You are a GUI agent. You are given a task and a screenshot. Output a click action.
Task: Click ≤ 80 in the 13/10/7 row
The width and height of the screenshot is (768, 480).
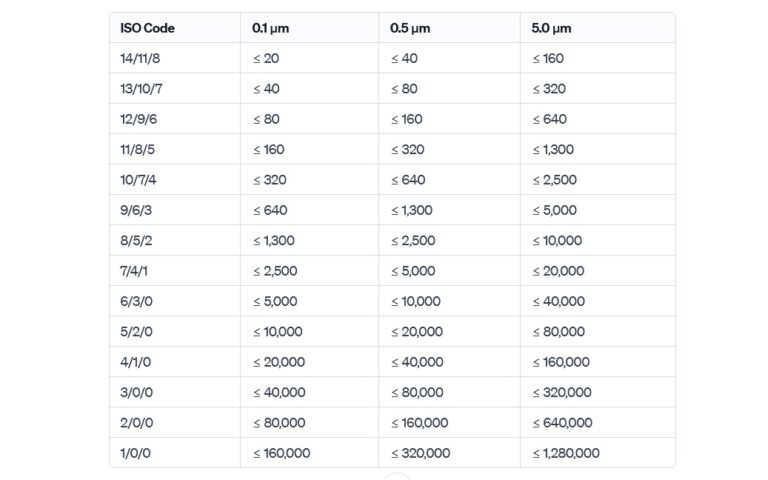[404, 89]
